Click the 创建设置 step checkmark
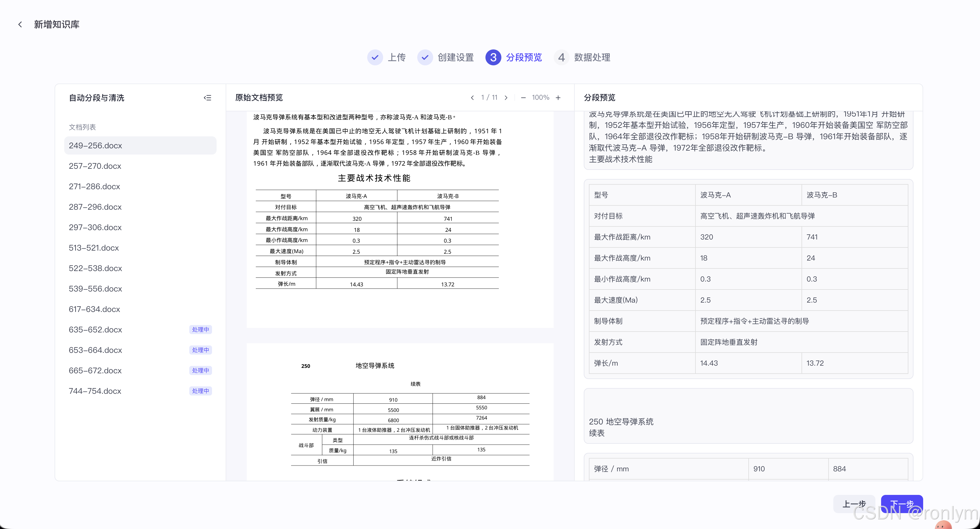980x529 pixels. tap(425, 57)
